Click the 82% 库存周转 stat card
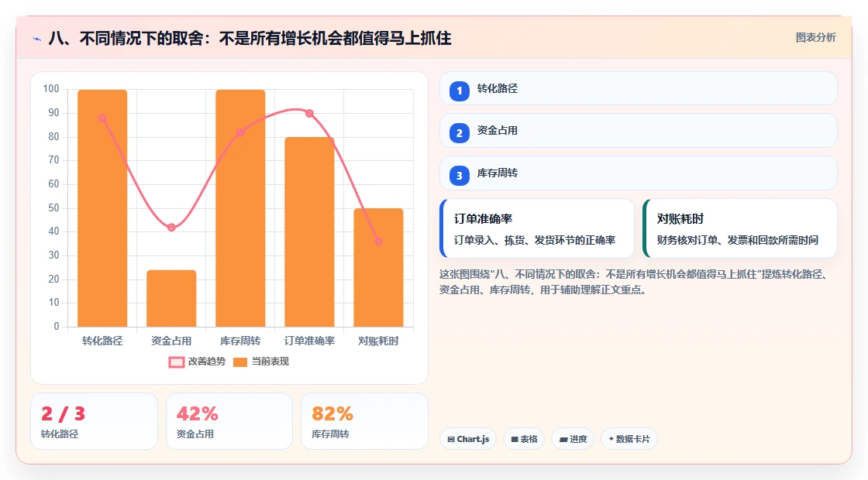This screenshot has width=868, height=480. [x=364, y=421]
